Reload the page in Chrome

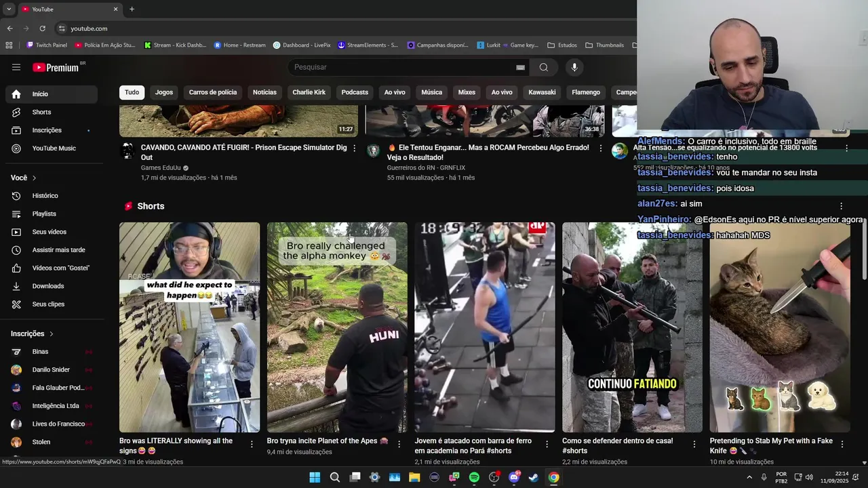point(42,28)
